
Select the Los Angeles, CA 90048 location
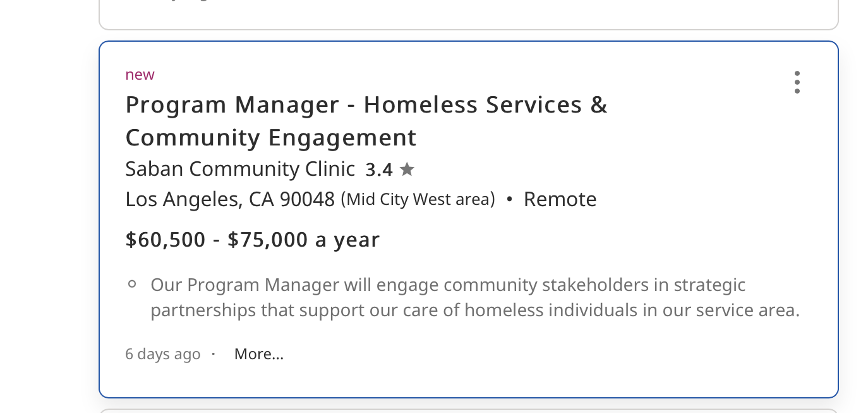[230, 199]
